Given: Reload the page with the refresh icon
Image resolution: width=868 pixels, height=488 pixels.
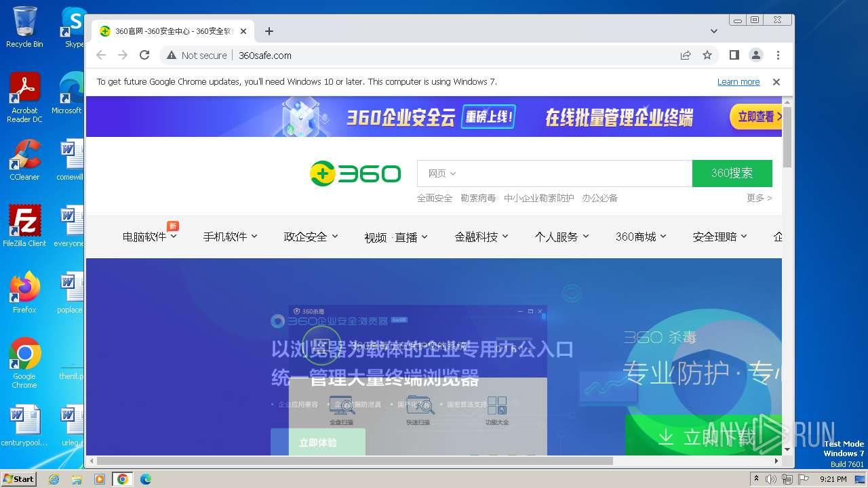Looking at the screenshot, I should pos(144,55).
